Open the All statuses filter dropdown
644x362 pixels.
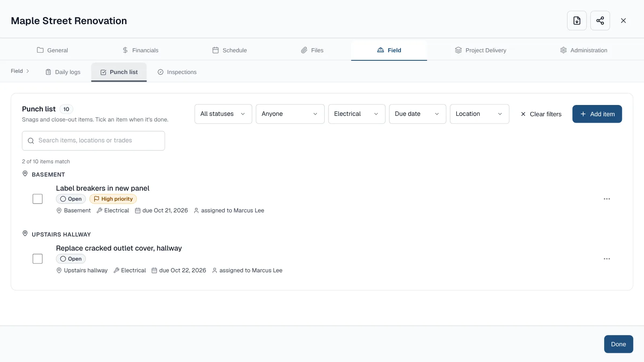(223, 114)
